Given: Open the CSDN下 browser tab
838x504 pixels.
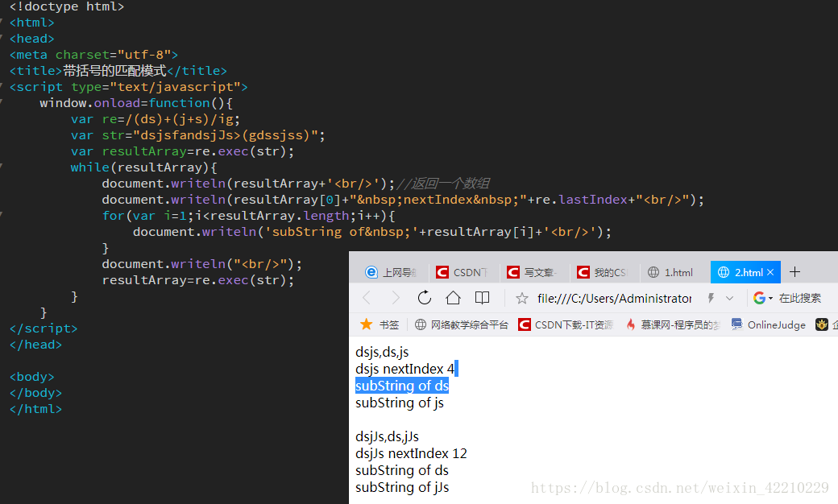Looking at the screenshot, I should click(463, 272).
